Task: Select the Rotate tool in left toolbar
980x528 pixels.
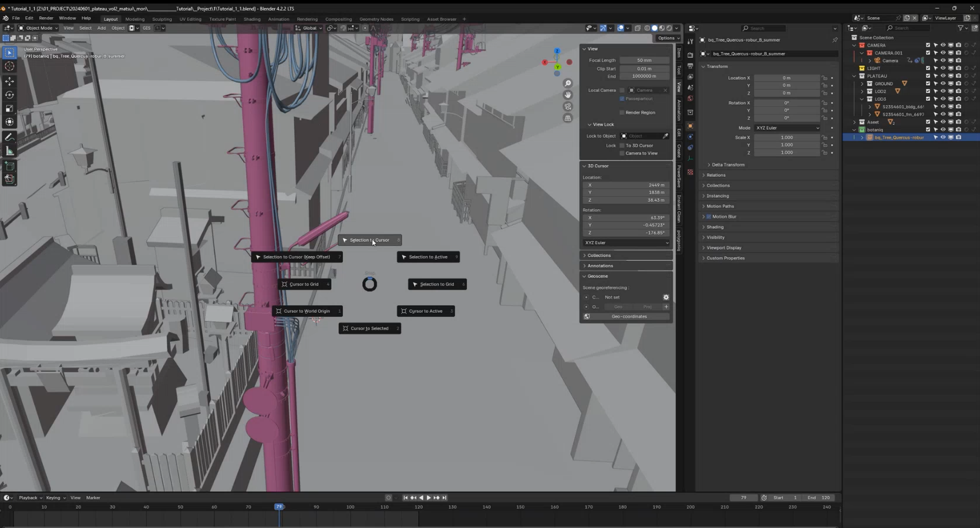Action: (x=9, y=95)
